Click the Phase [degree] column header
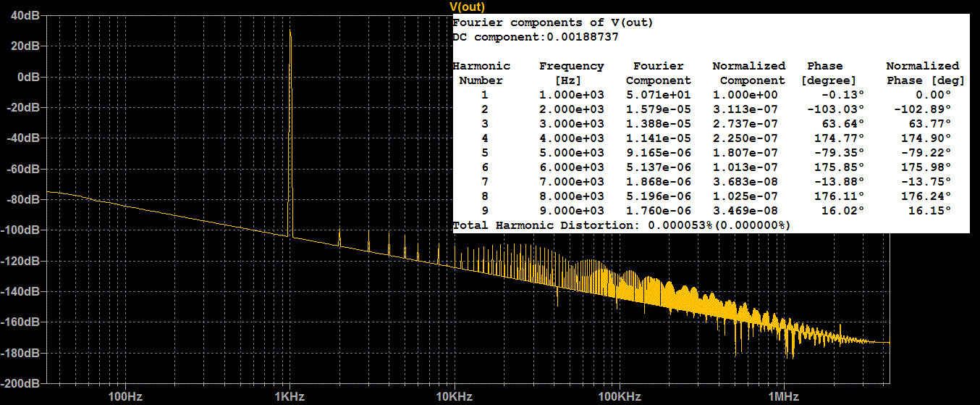The height and width of the screenshot is (405, 980). click(828, 73)
